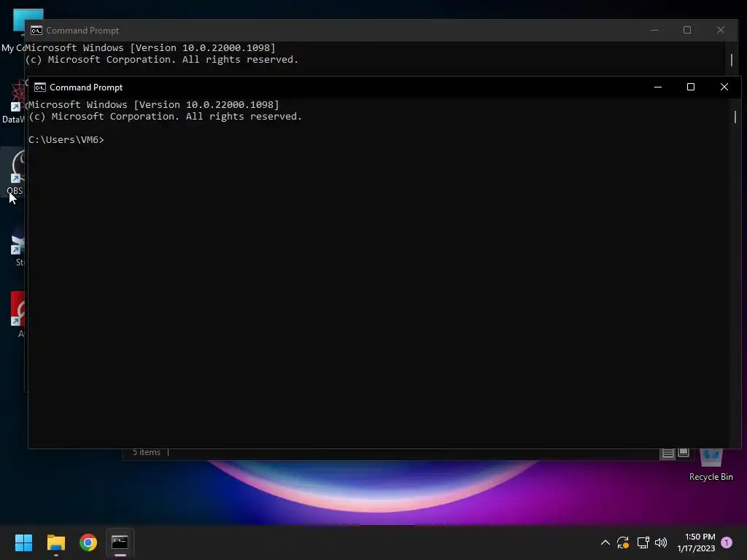747x560 pixels.
Task: Click the front Command Prompt scrollbar thumb
Action: [735, 117]
